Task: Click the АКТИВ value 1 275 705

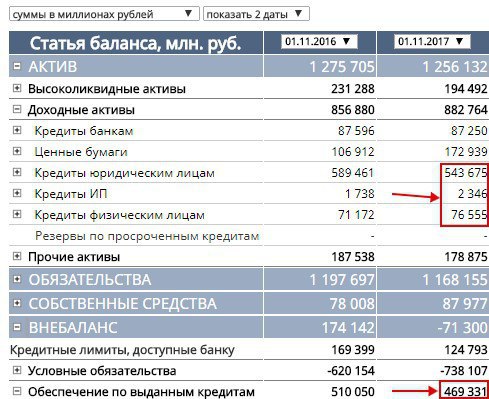Action: [x=342, y=67]
